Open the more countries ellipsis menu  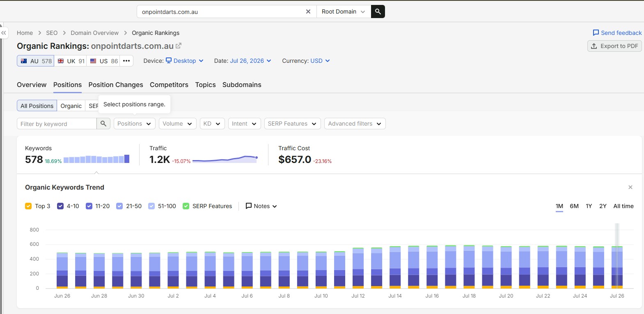tap(126, 61)
